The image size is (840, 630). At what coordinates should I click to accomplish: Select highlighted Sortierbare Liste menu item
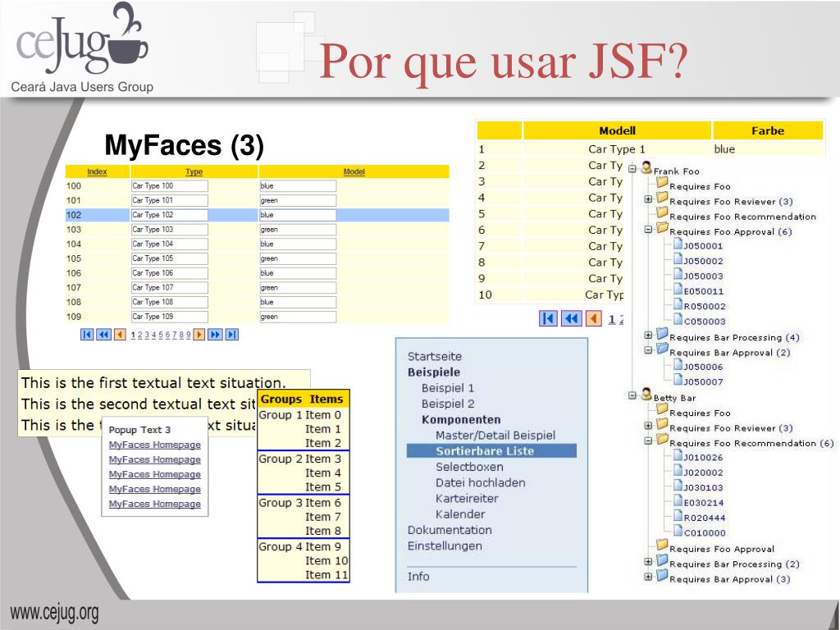point(491,451)
